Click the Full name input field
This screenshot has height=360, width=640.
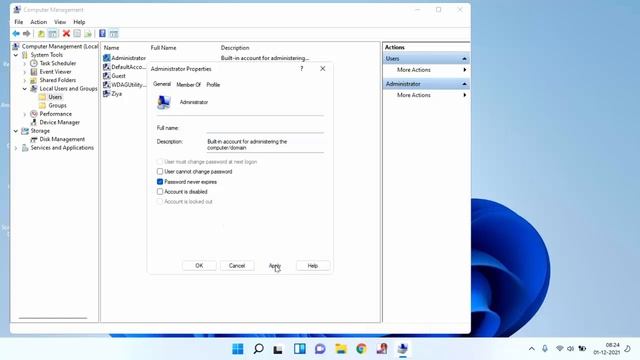[265, 128]
